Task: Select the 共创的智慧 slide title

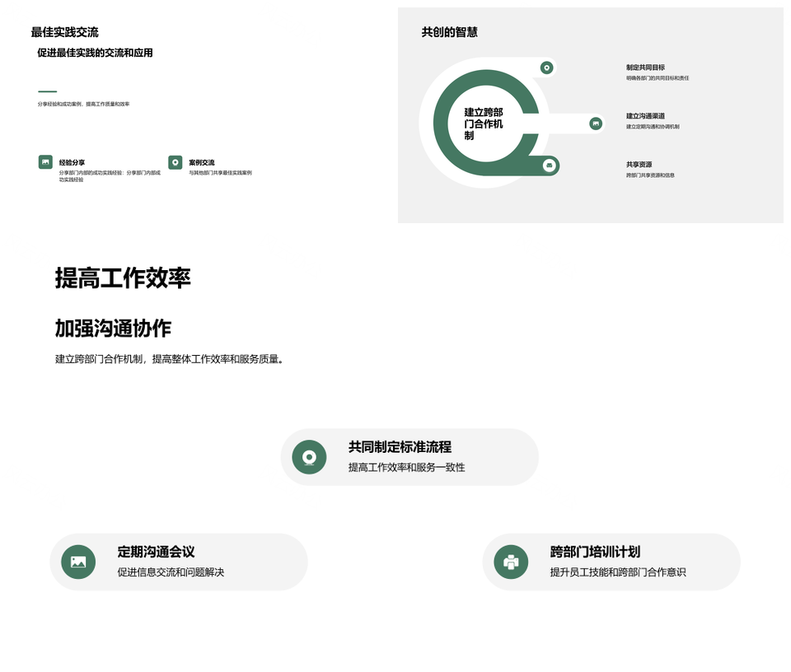Action: coord(449,32)
